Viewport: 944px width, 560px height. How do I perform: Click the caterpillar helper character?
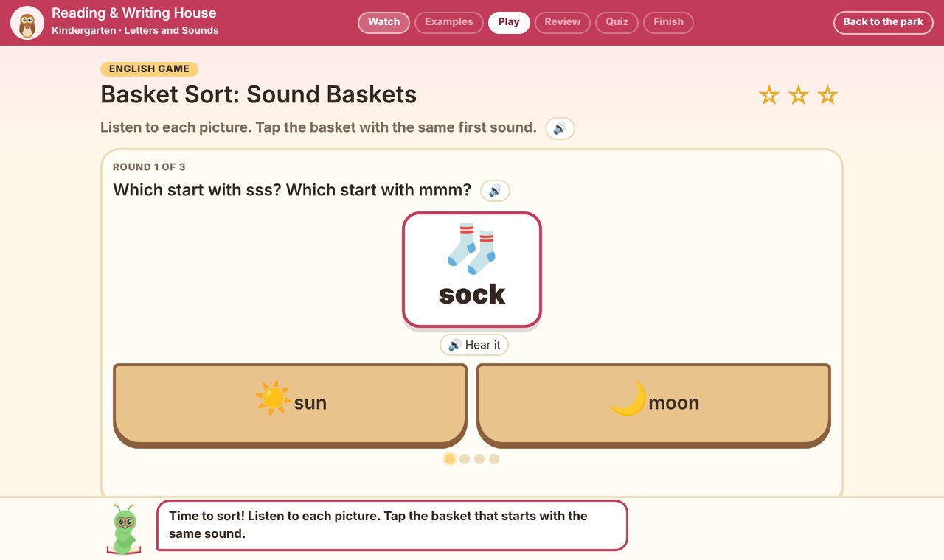coord(124,529)
